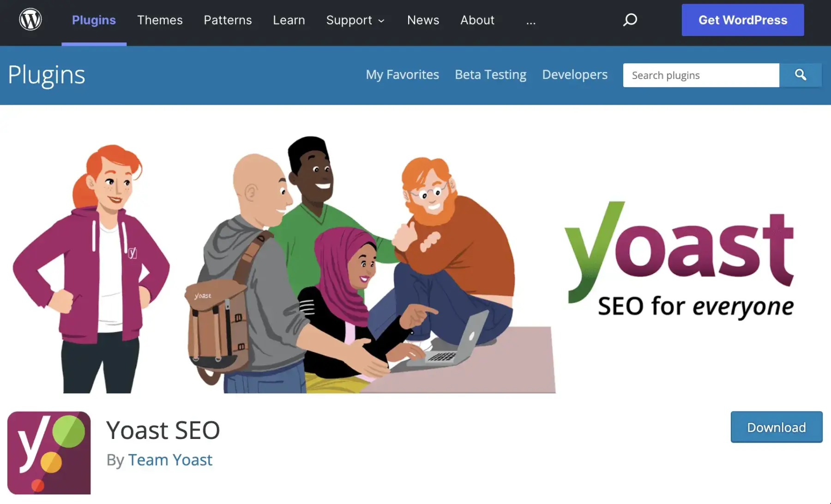
Task: Open the Team Yoast author link
Action: [170, 460]
